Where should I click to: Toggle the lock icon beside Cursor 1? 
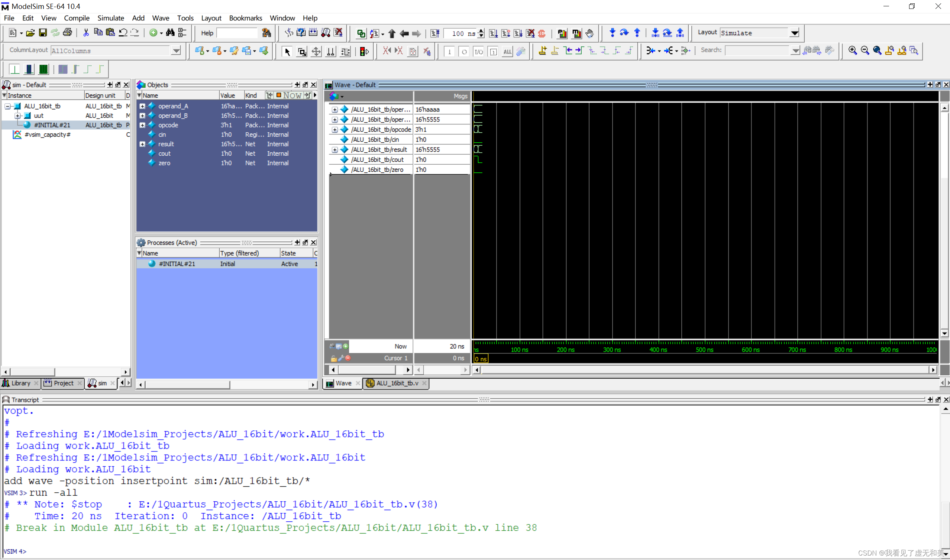[x=333, y=359]
